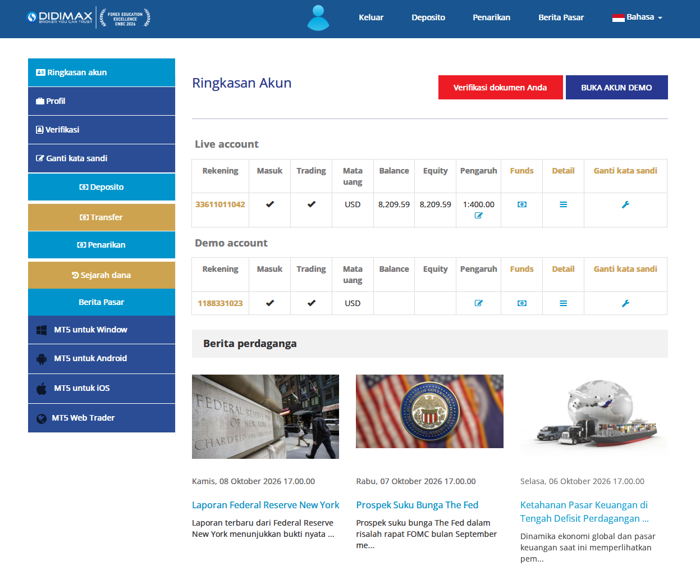Open Profil sidebar item
The image size is (700, 588).
102,101
